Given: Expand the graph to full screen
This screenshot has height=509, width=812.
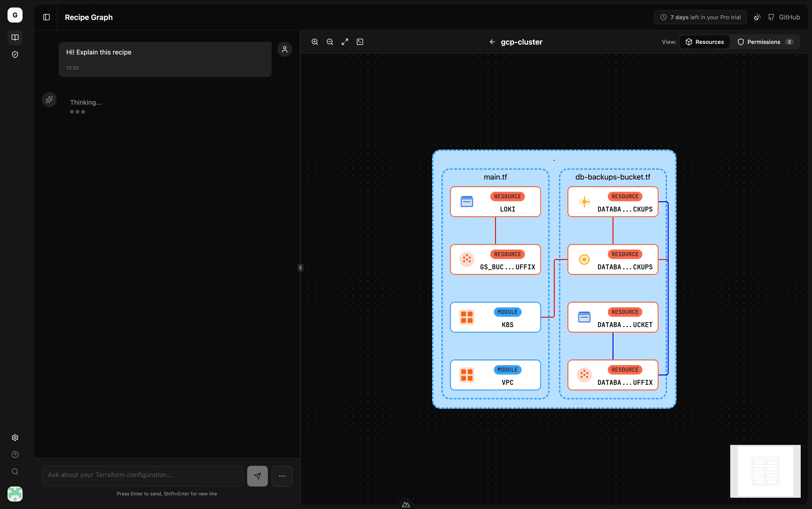Looking at the screenshot, I should pos(344,42).
